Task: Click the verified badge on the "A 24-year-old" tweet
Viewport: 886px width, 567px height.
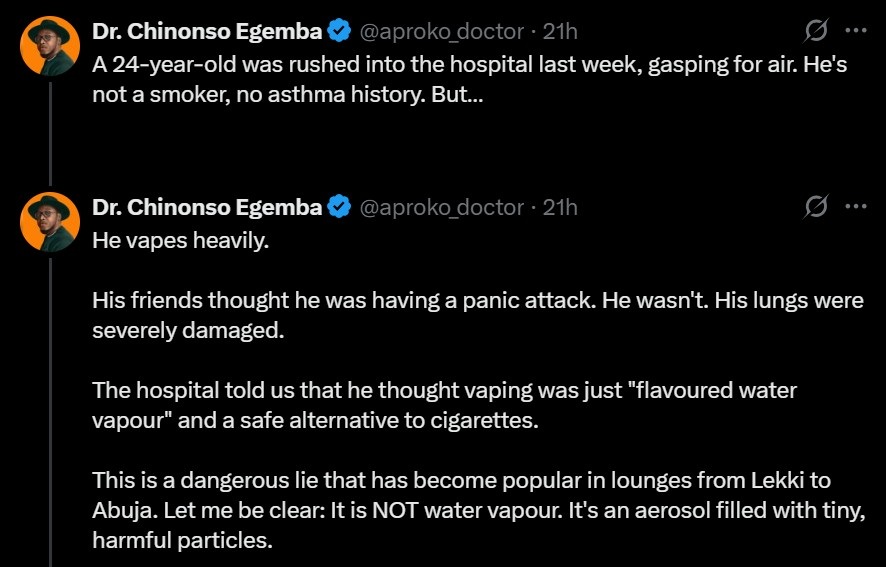Action: [340, 32]
